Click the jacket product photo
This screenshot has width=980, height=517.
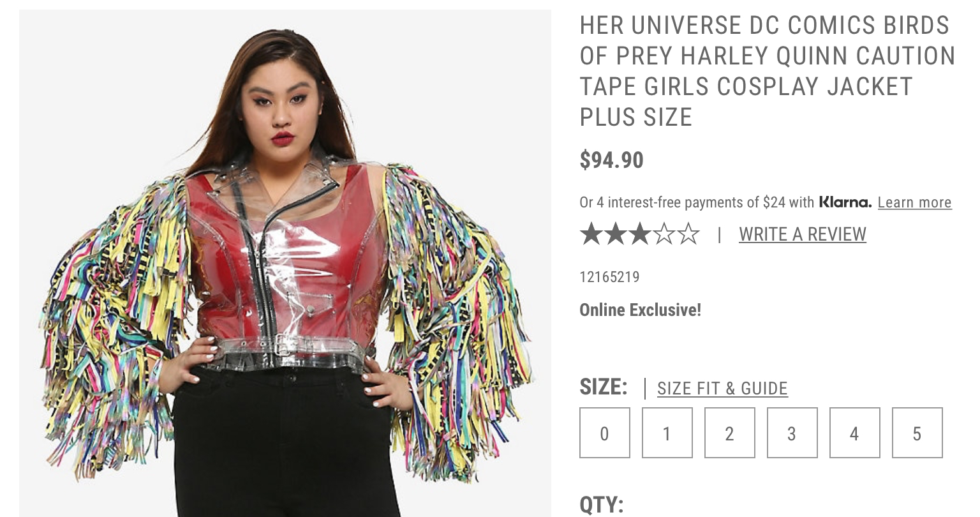point(285,263)
